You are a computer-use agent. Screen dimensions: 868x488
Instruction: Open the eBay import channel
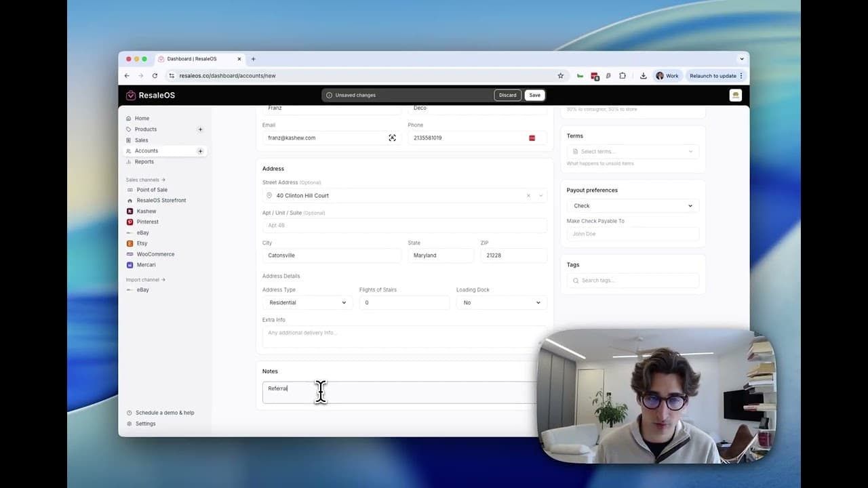tap(142, 289)
